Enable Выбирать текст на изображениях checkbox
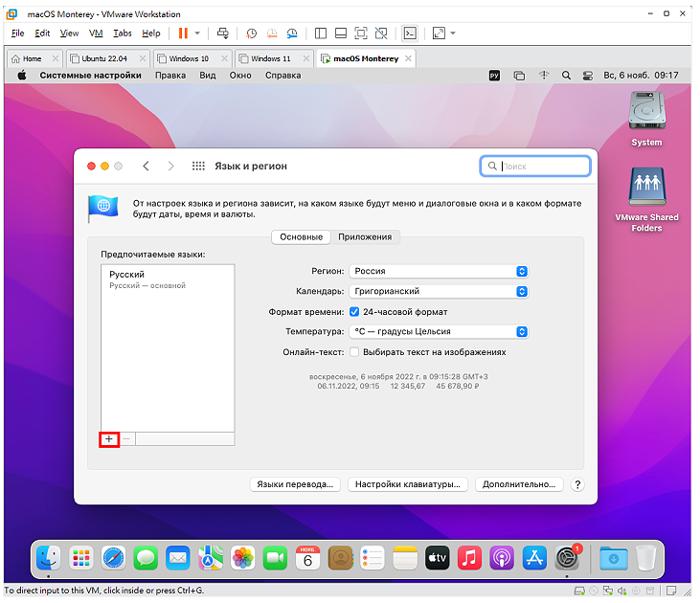 354,352
